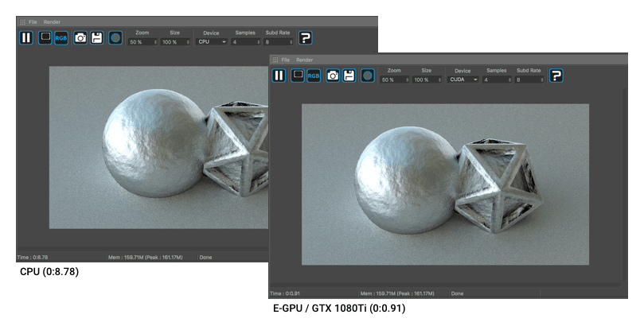Click camera snapshot icon in CPU window
The image size is (644, 330).
(80, 37)
